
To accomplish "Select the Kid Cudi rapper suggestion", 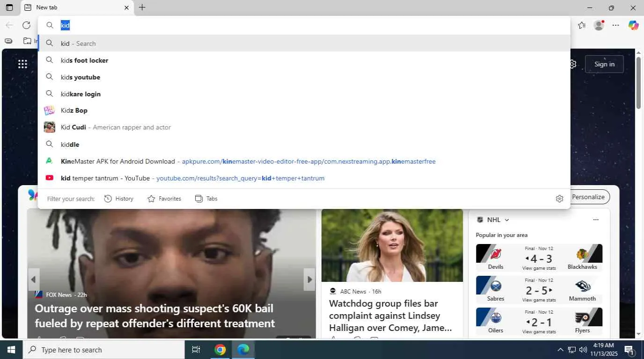I will tap(304, 127).
